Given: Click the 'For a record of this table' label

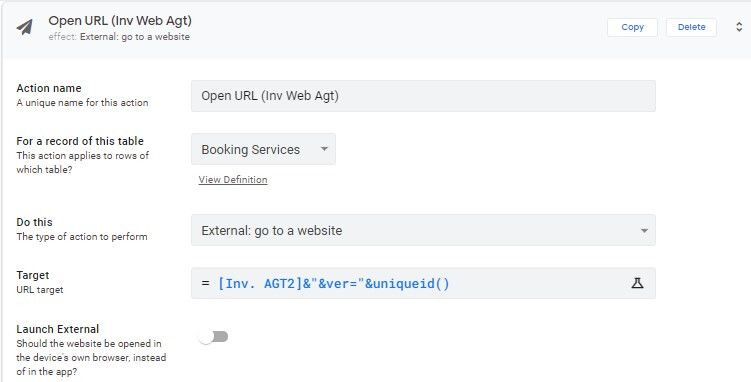Looking at the screenshot, I should pyautogui.click(x=80, y=141).
